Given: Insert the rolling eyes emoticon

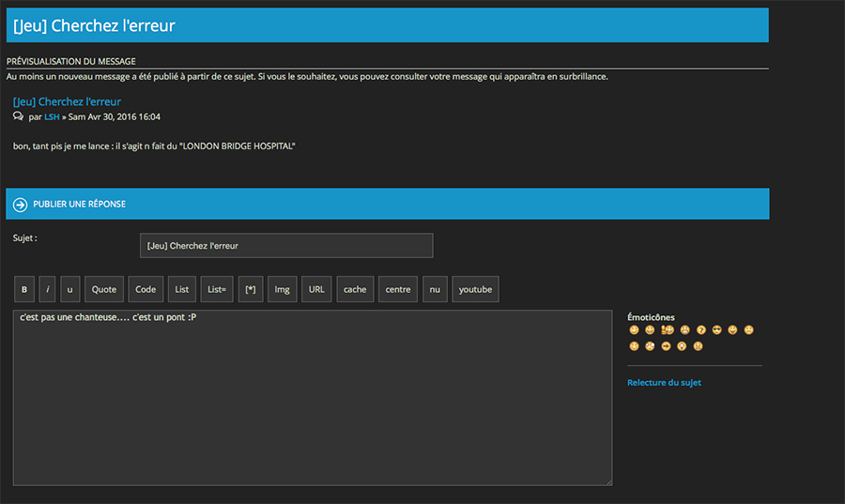Looking at the screenshot, I should [651, 346].
